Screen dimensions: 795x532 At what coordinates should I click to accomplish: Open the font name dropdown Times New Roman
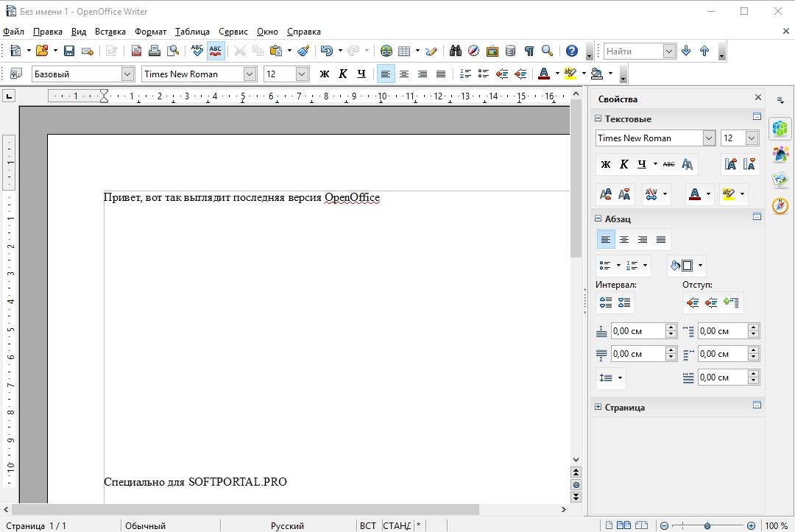click(250, 74)
